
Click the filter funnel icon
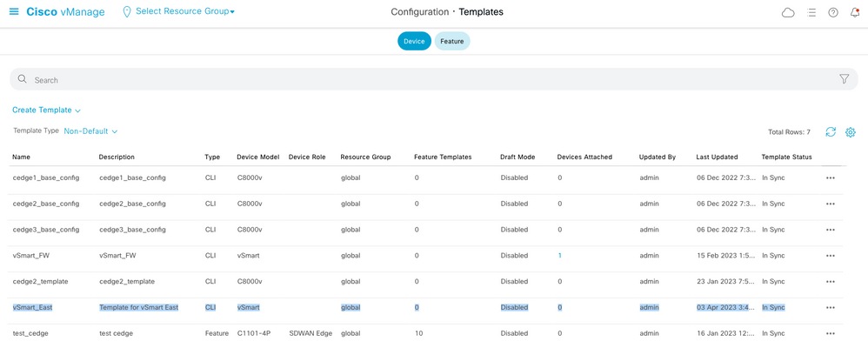(x=844, y=79)
